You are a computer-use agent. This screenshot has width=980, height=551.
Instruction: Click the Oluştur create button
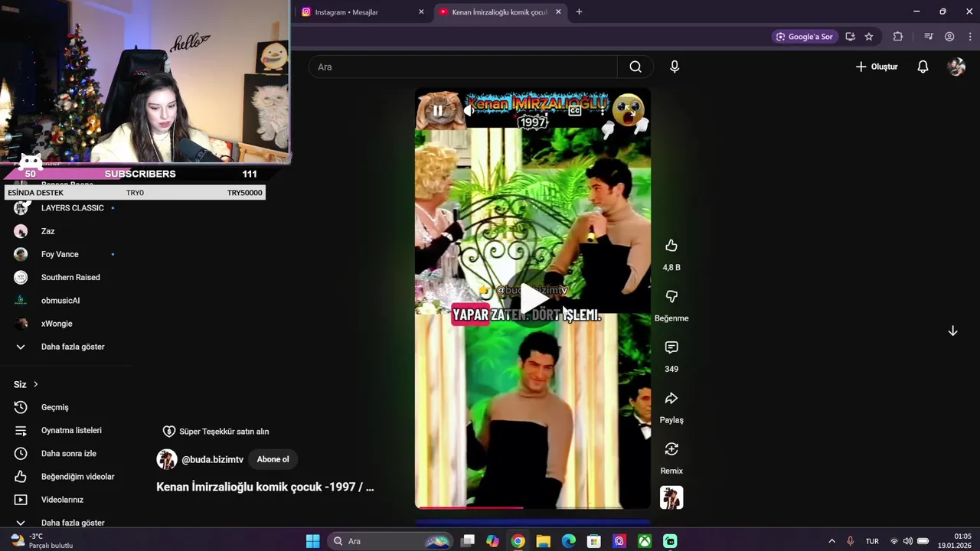tap(877, 67)
